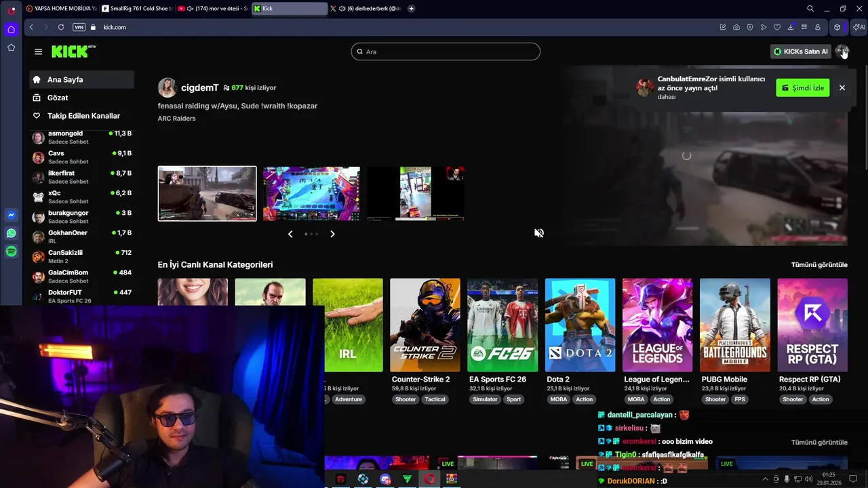Screen dimensions: 868x488
Task: Click the search box labeled Ara
Action: pos(446,52)
